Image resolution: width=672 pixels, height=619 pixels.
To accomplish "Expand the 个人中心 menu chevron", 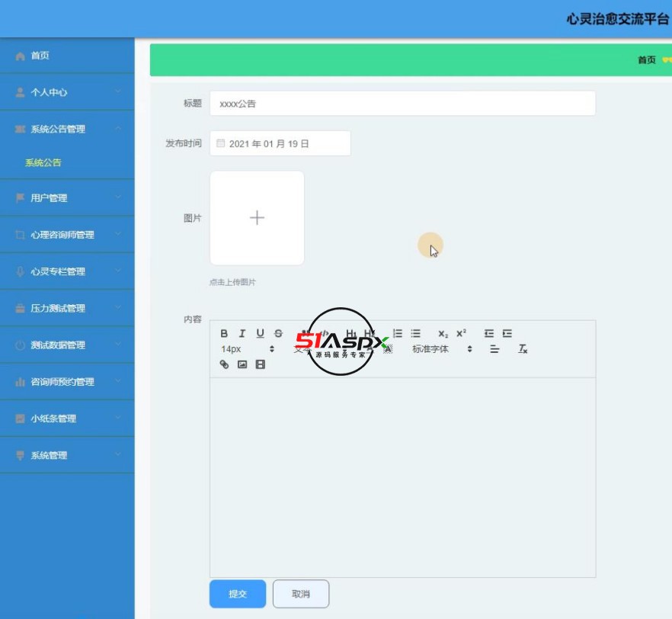I will pyautogui.click(x=118, y=91).
